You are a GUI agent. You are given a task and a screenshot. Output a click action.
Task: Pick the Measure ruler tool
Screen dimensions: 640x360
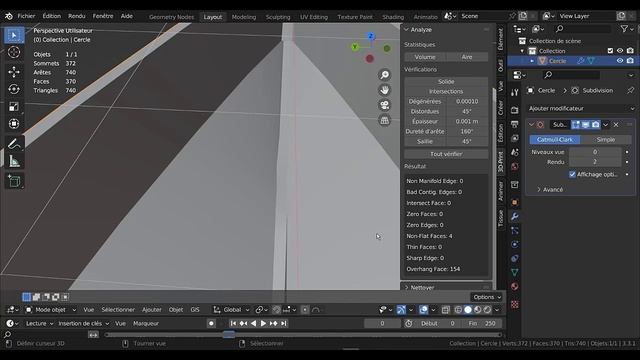tap(14, 161)
